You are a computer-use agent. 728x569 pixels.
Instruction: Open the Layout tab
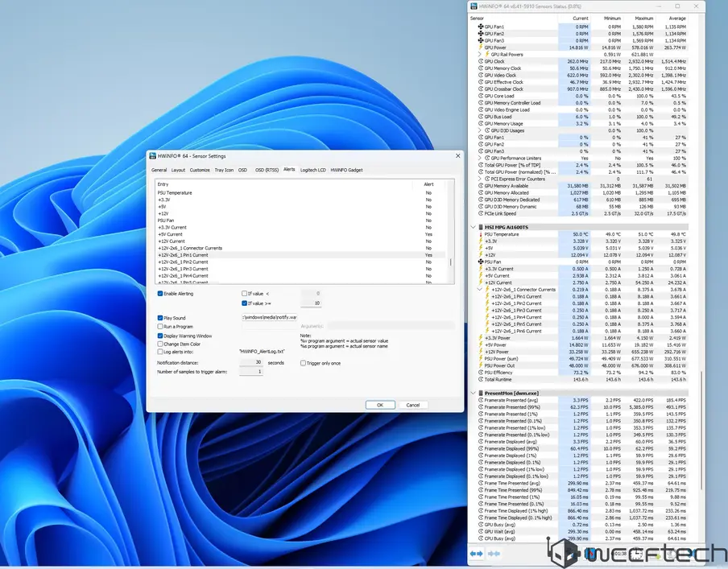[178, 171]
